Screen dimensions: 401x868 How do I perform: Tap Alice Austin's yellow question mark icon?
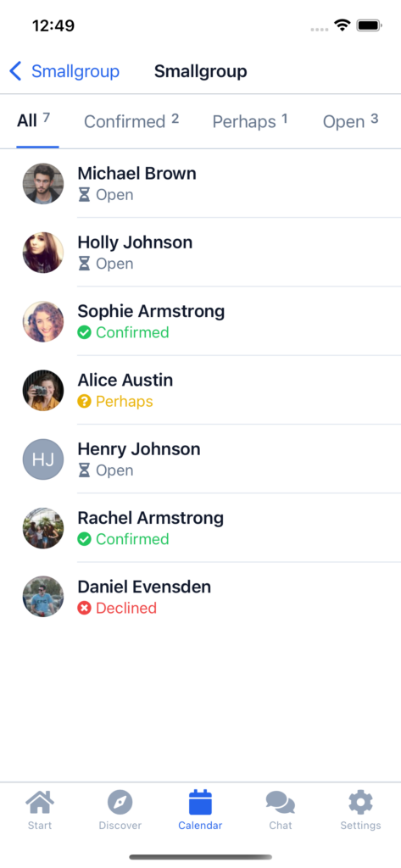(x=84, y=401)
